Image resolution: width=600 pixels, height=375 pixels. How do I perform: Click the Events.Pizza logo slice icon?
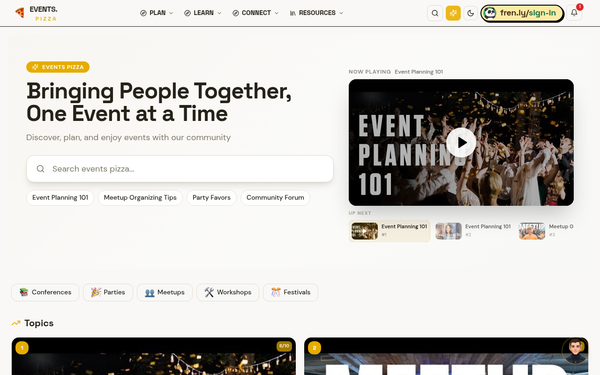click(x=20, y=13)
